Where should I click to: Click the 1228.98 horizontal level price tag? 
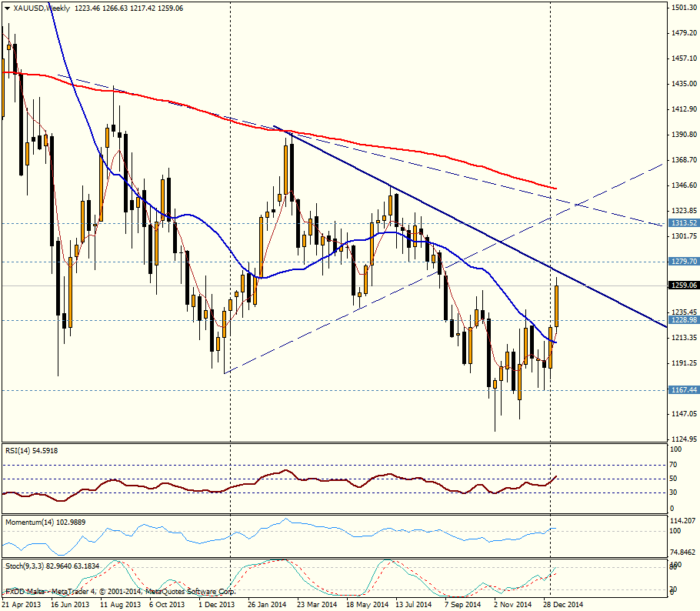pos(683,320)
